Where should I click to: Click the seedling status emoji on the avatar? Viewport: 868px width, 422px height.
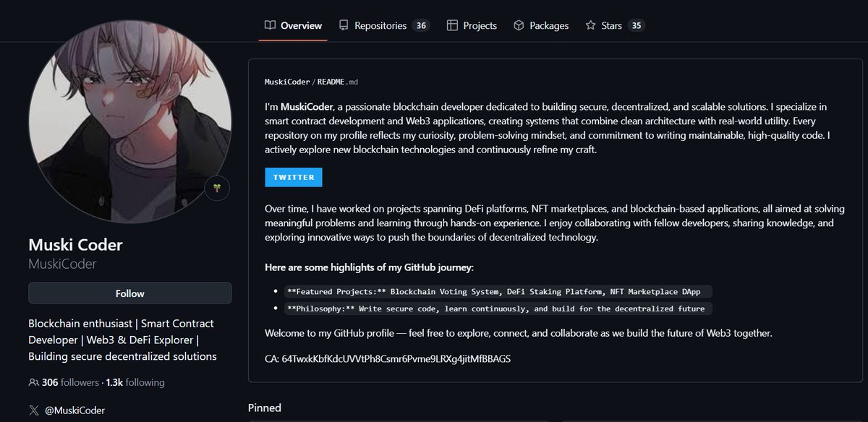[218, 188]
